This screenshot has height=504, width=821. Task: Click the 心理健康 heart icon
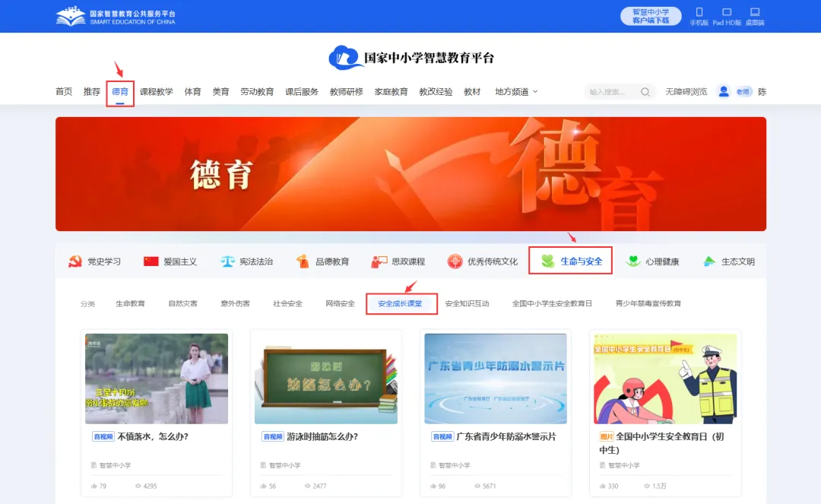click(633, 261)
